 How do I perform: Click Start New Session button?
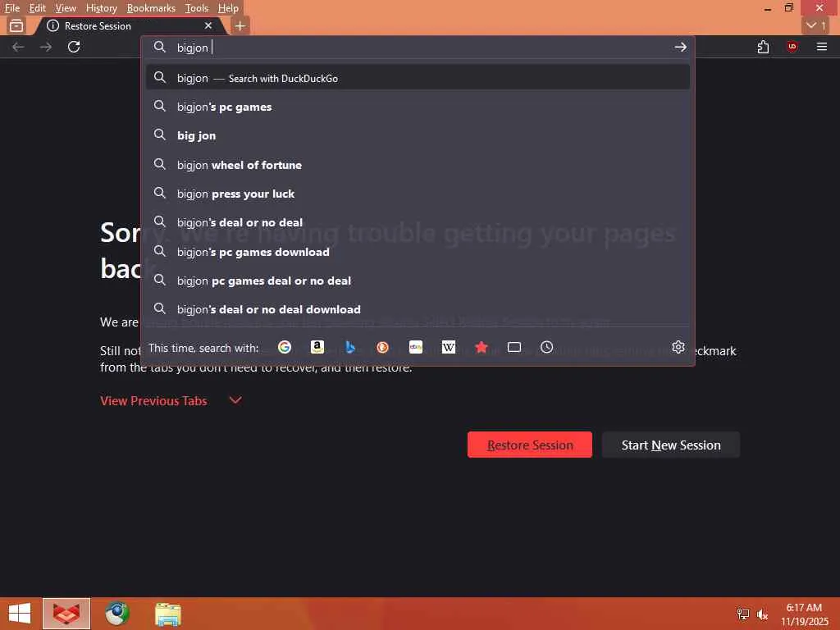click(671, 445)
